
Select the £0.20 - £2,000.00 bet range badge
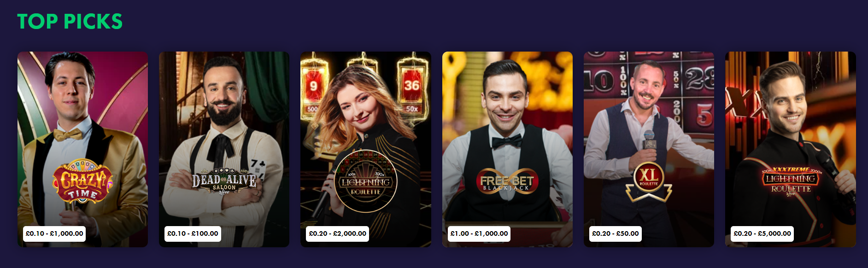(x=338, y=233)
